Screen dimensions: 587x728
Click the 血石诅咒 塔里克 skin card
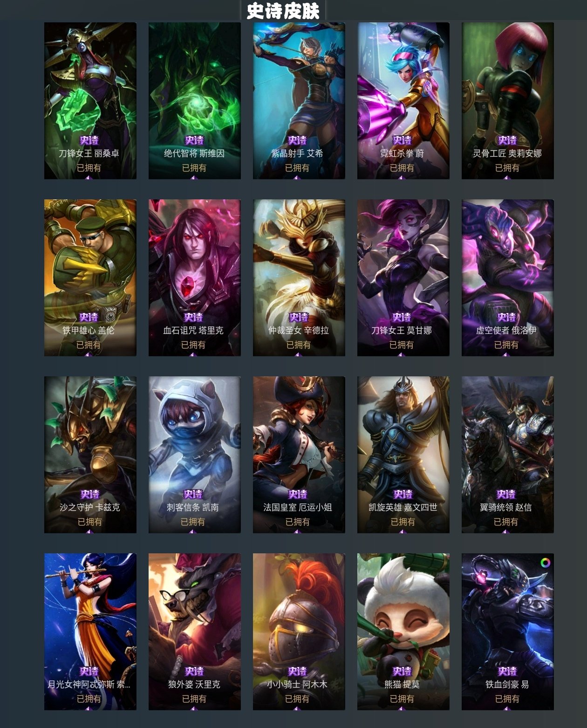point(195,278)
